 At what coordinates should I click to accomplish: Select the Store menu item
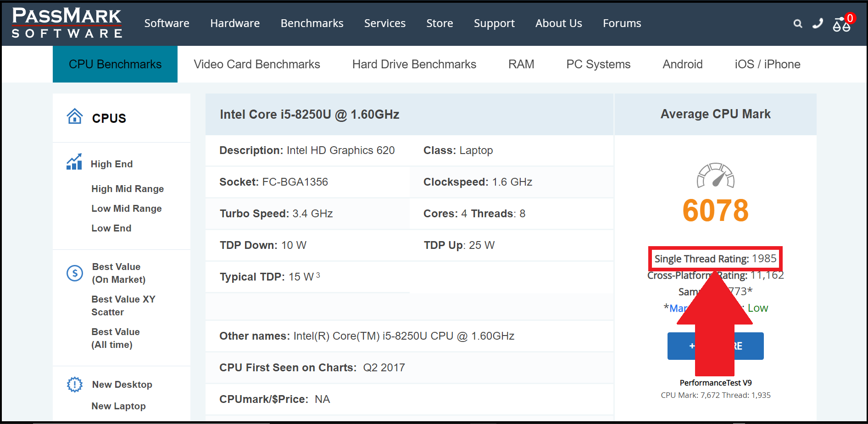point(440,23)
